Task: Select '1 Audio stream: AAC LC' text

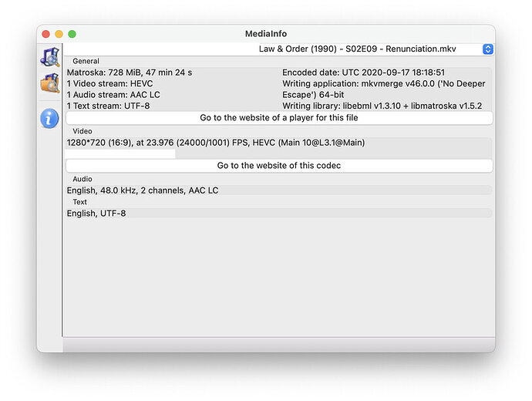Action: point(113,95)
